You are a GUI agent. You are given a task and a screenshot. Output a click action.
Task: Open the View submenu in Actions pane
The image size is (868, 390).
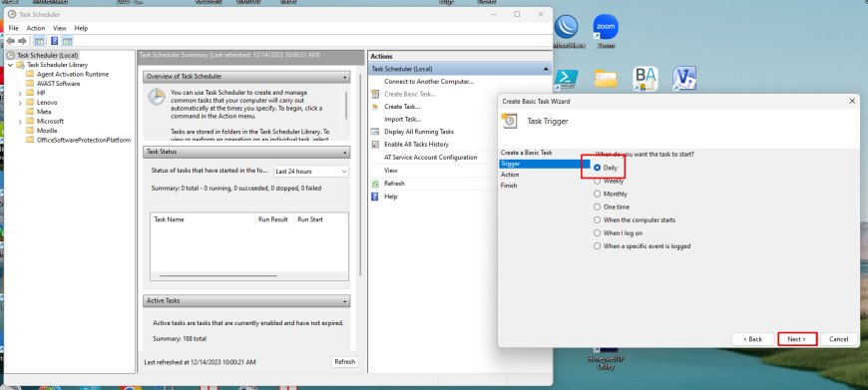[x=391, y=171]
